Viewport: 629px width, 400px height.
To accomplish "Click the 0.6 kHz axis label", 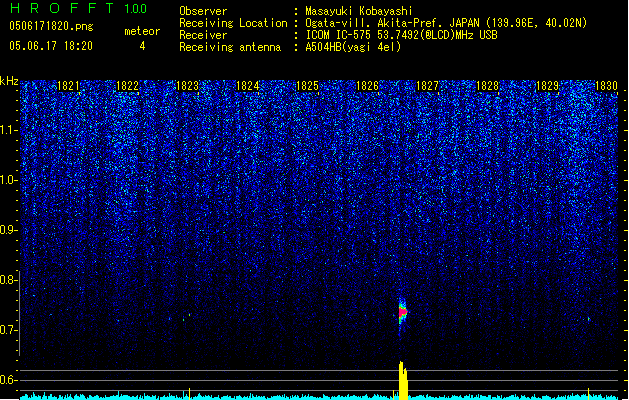I will (x=9, y=380).
